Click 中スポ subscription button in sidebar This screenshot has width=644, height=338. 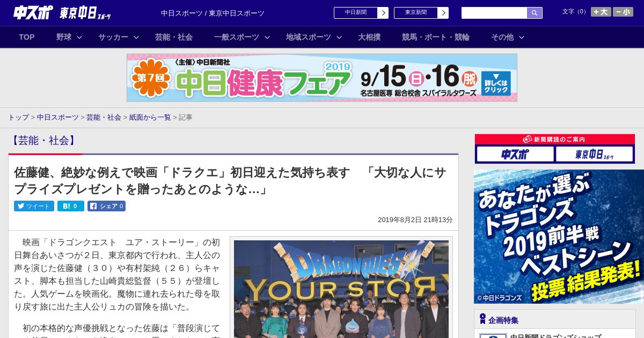(x=515, y=155)
